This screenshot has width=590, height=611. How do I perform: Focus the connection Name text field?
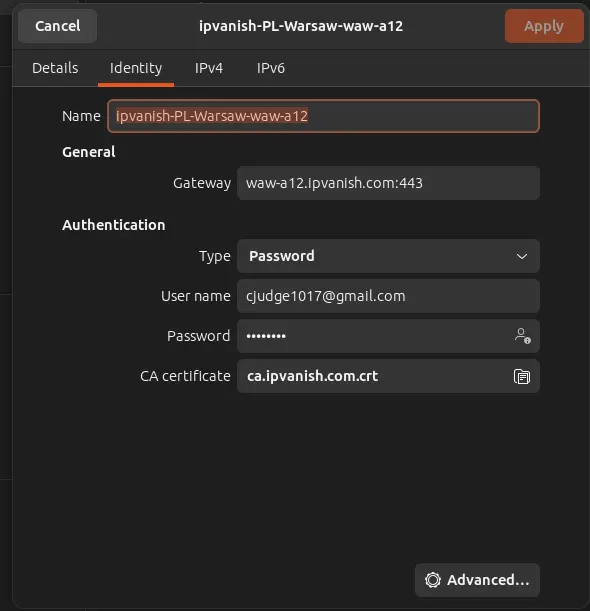pyautogui.click(x=323, y=116)
